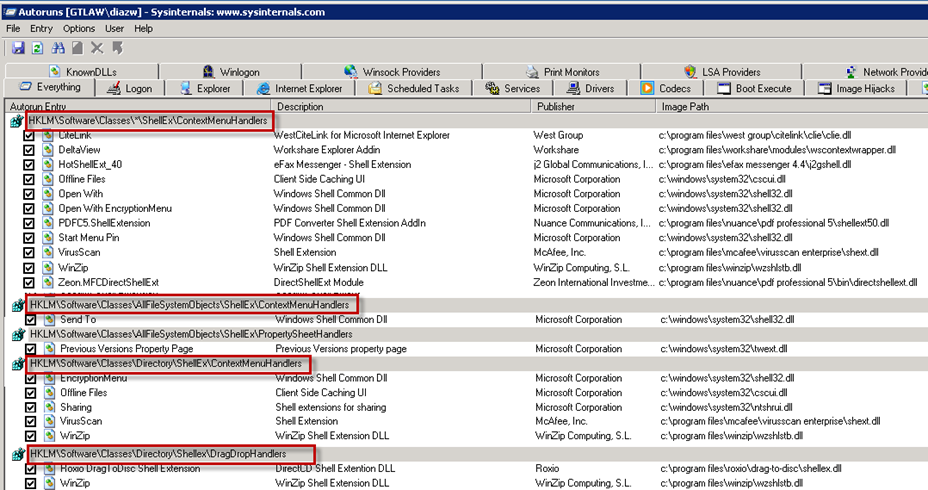This screenshot has width=928, height=490.
Task: Disable the HotShellExt_40 entry checkbox
Action: click(x=29, y=164)
